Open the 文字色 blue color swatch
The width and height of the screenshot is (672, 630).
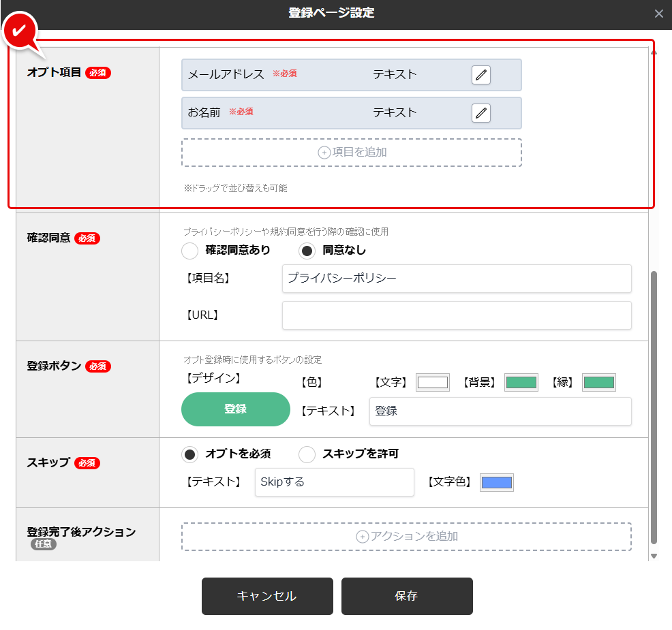pyautogui.click(x=497, y=482)
